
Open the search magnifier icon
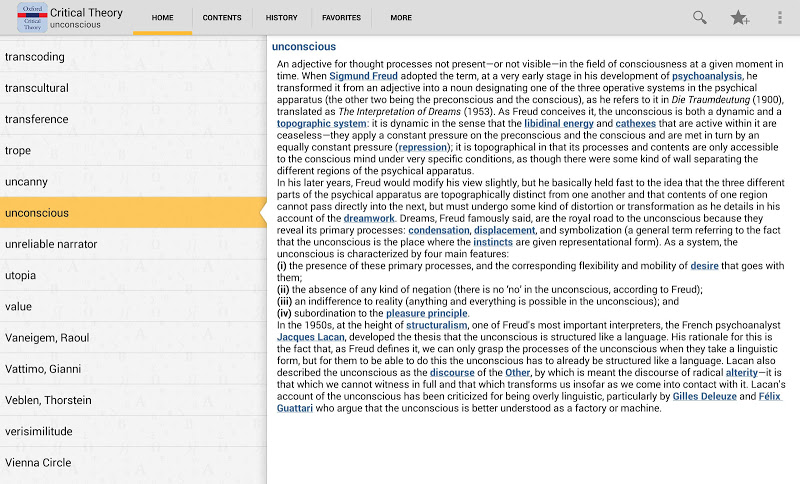(x=699, y=18)
